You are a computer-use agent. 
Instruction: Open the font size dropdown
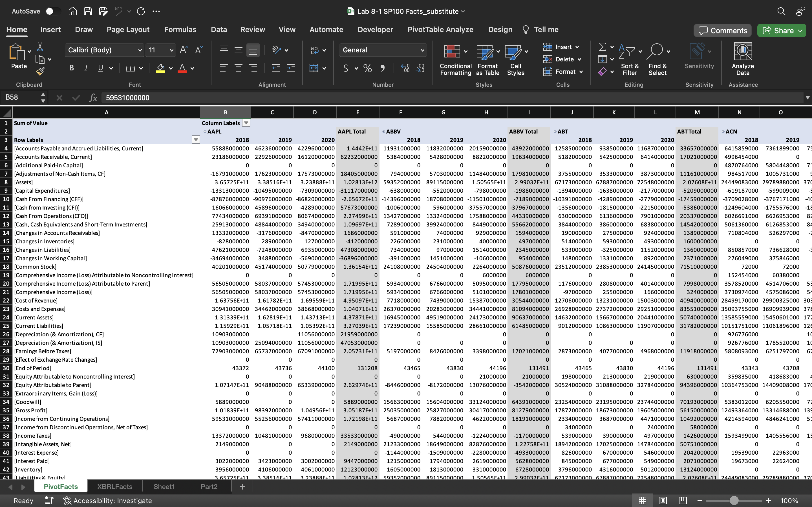(x=171, y=50)
